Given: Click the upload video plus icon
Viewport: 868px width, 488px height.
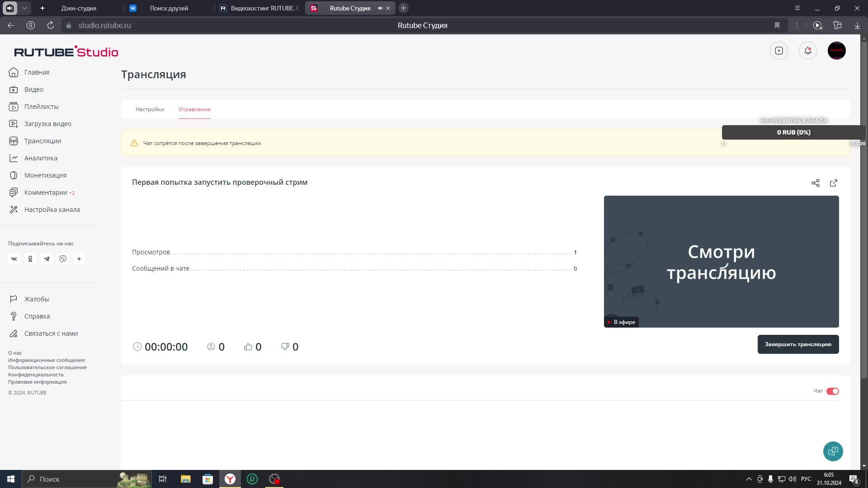Looking at the screenshot, I should (778, 51).
